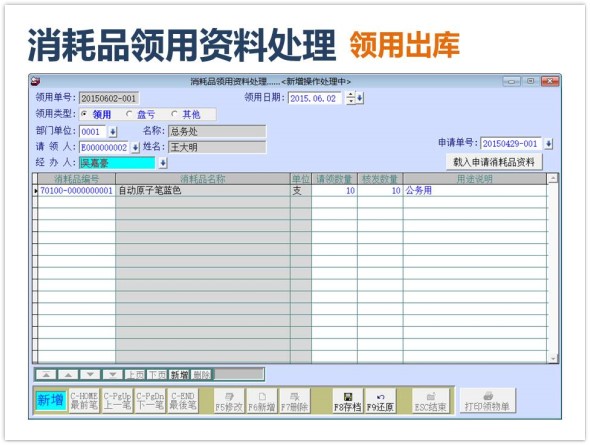Click the 用途说明 cell containing 公务用
This screenshot has height=445, width=590.
[475, 191]
